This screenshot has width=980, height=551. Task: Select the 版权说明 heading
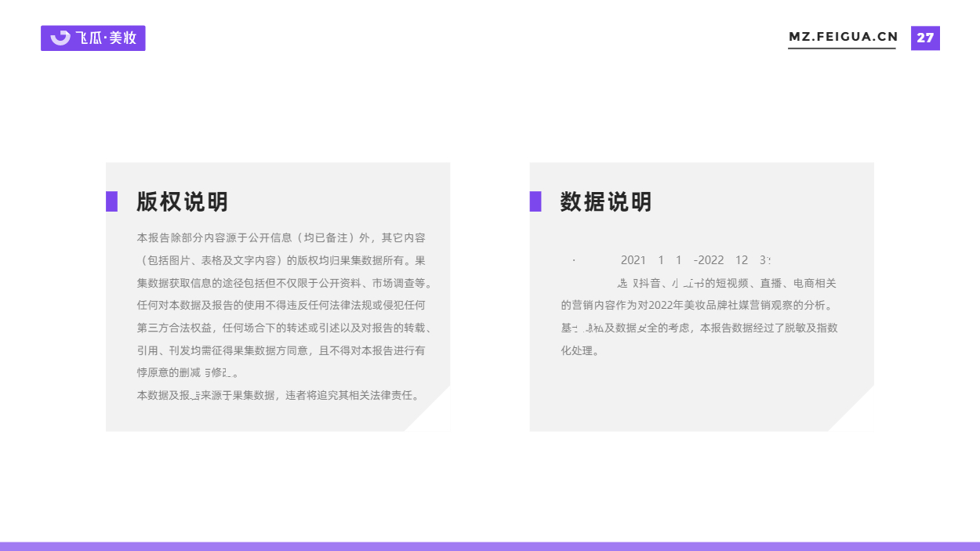point(182,201)
